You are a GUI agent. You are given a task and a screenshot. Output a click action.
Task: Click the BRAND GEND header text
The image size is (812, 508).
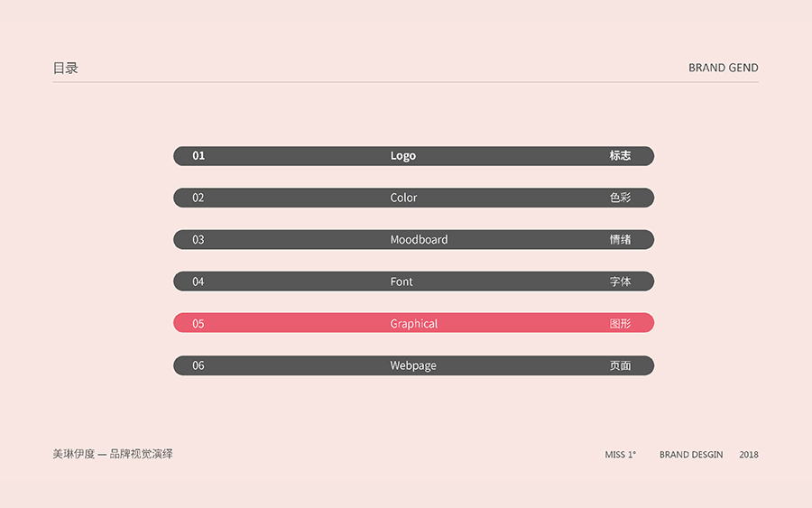point(723,68)
